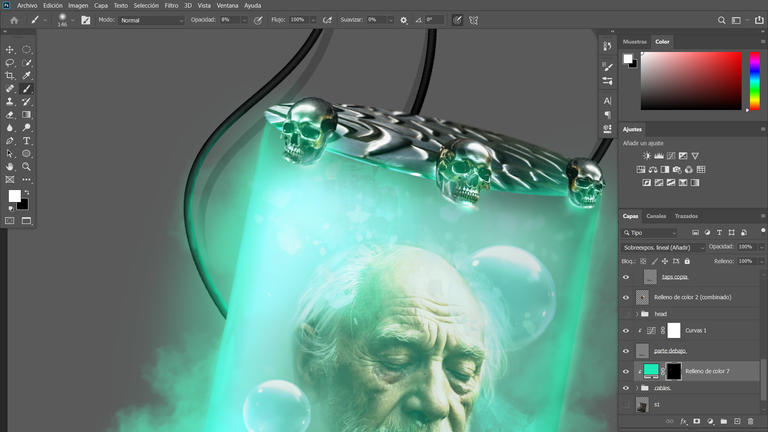Select the Dodge tool
The width and height of the screenshot is (768, 432).
pyautogui.click(x=26, y=127)
